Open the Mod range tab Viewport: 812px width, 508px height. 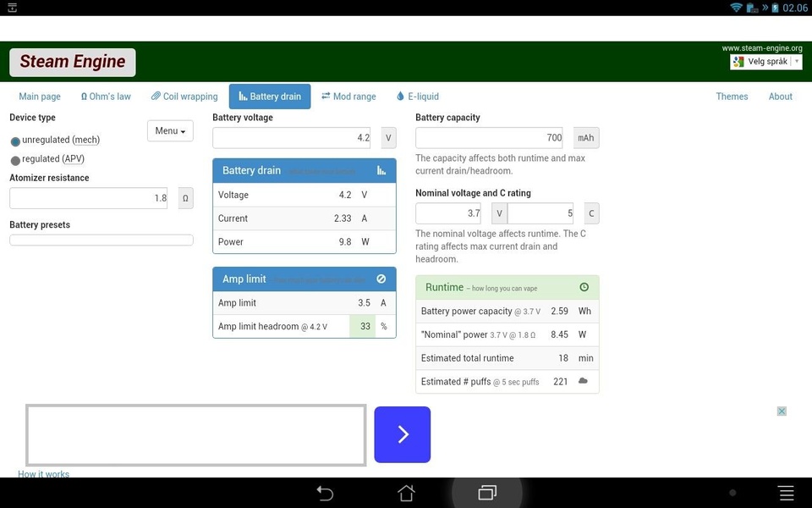pyautogui.click(x=348, y=97)
